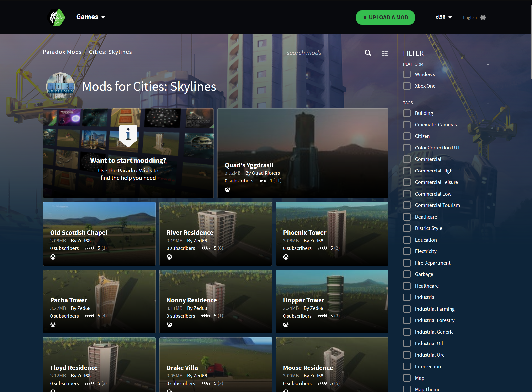
Task: Click Xbox icon on Pacha Tower card
Action: 53,325
